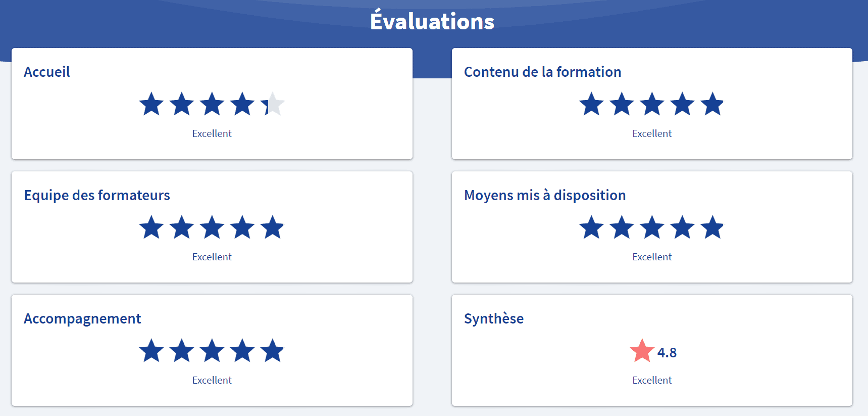Click the Accueil card title
The image size is (868, 416).
pyautogui.click(x=47, y=72)
